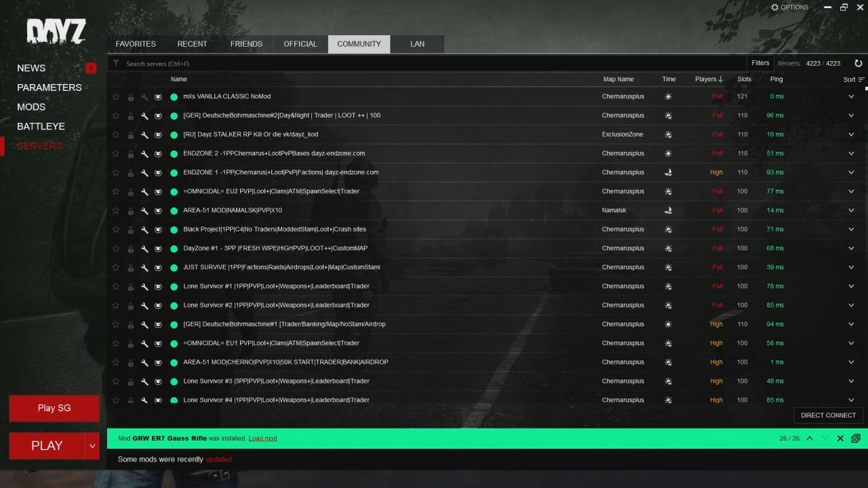Star the [RU] Dayz STALKER RP server
The image size is (868, 488).
[x=115, y=134]
